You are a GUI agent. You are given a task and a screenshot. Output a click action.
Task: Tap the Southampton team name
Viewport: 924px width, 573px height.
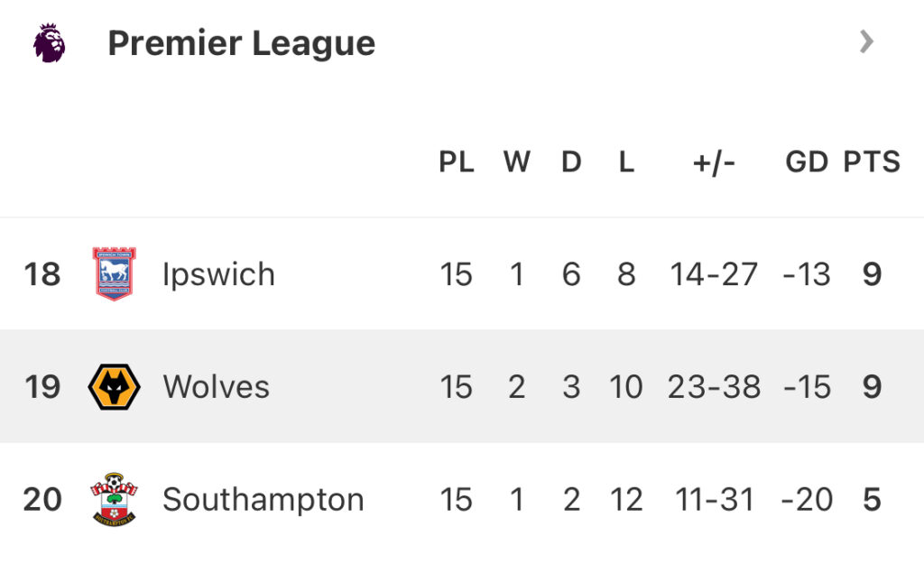click(x=263, y=501)
